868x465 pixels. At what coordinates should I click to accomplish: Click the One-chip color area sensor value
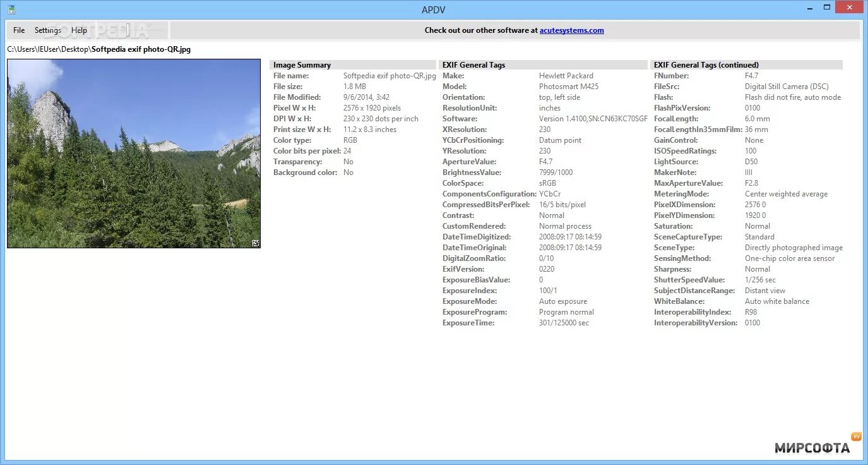[x=790, y=258]
